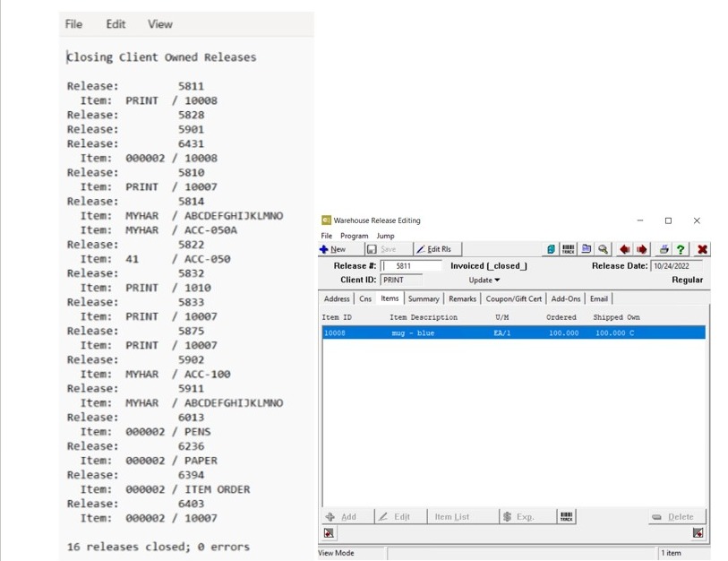
Task: Click the 'View Mode' status bar text
Action: tap(336, 553)
